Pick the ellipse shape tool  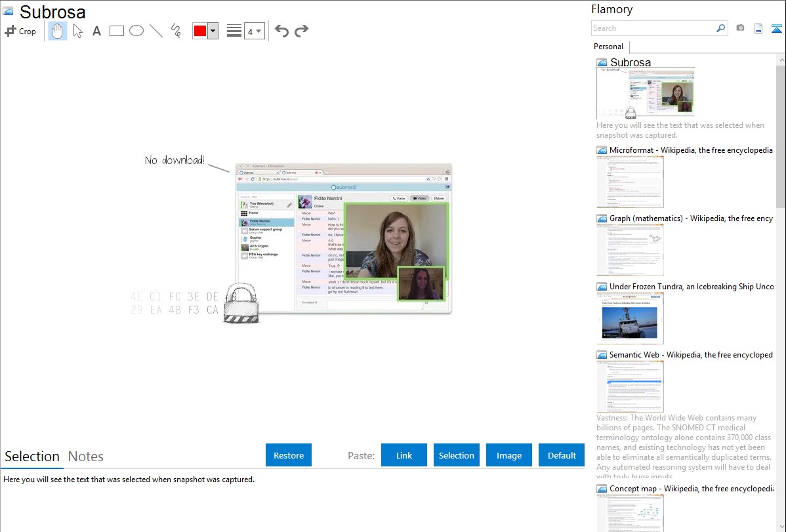tap(136, 31)
